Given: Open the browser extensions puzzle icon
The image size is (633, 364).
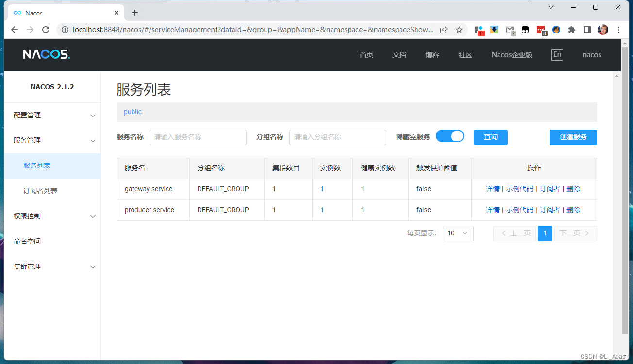Looking at the screenshot, I should pyautogui.click(x=572, y=30).
